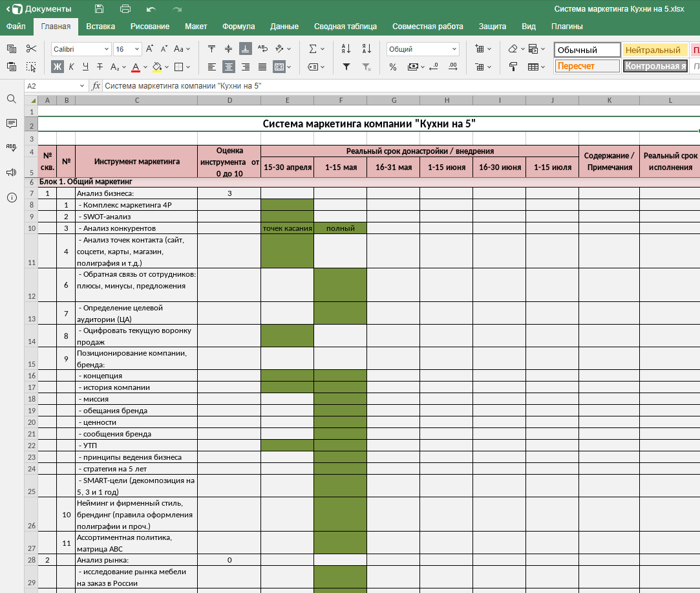Toggle bold formatting (Ж)

pos(58,67)
